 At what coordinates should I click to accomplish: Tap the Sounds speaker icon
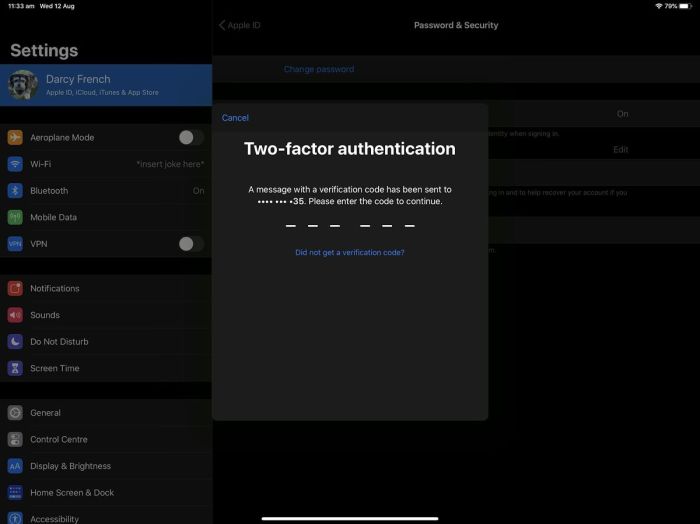click(15, 315)
